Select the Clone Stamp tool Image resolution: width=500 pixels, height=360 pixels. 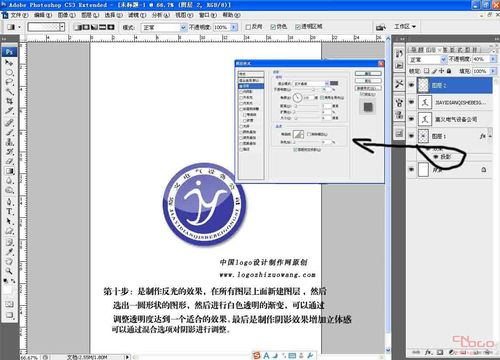coord(9,142)
